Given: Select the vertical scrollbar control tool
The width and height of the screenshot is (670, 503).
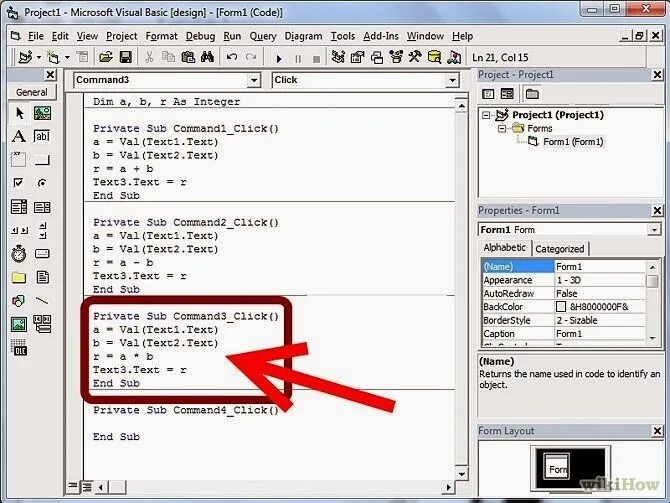Looking at the screenshot, I should coord(42,230).
